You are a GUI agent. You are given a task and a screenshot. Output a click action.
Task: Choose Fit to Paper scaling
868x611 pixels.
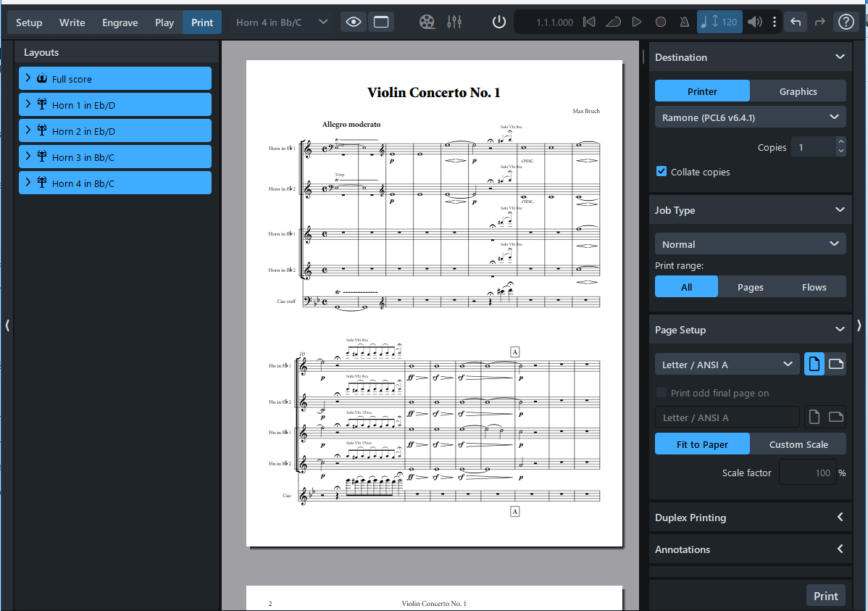coord(702,444)
